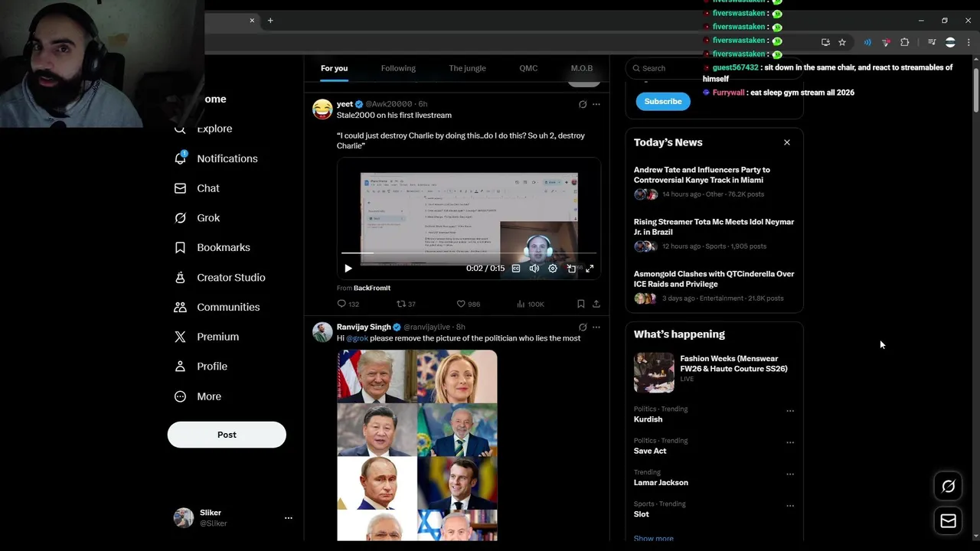Switch to M.O.B tab
Image resolution: width=980 pixels, height=551 pixels.
click(582, 68)
